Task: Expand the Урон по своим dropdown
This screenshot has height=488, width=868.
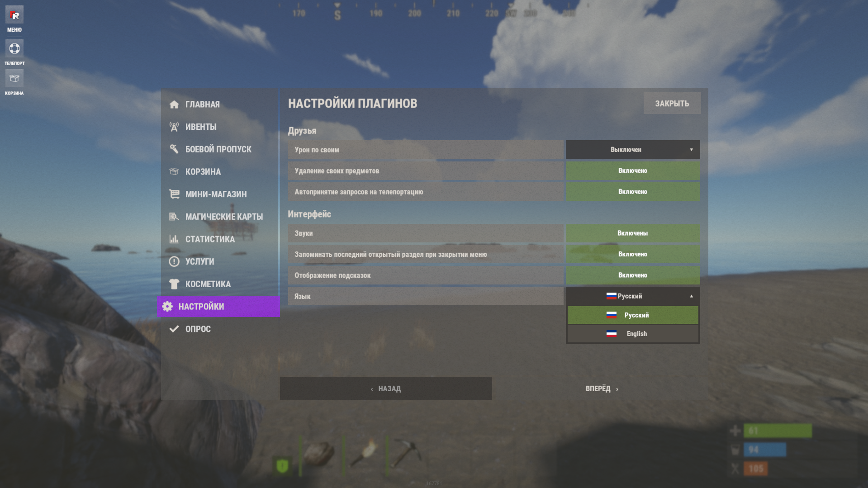Action: coord(633,150)
